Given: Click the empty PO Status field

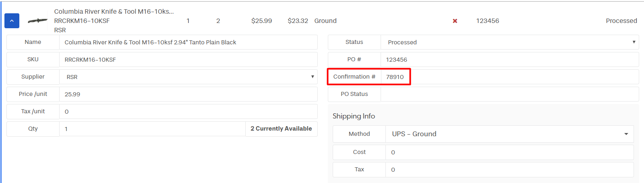Looking at the screenshot, I should pyautogui.click(x=509, y=94).
